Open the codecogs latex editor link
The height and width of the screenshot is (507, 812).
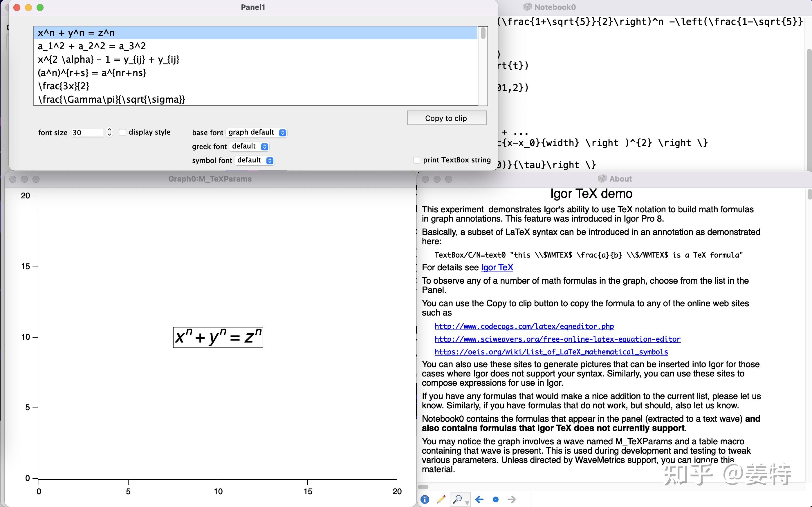524,326
